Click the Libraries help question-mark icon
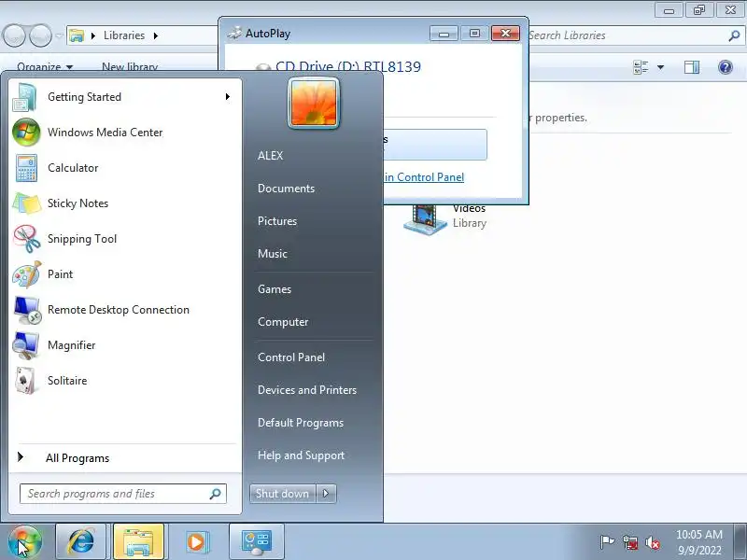The height and width of the screenshot is (560, 747). [726, 67]
